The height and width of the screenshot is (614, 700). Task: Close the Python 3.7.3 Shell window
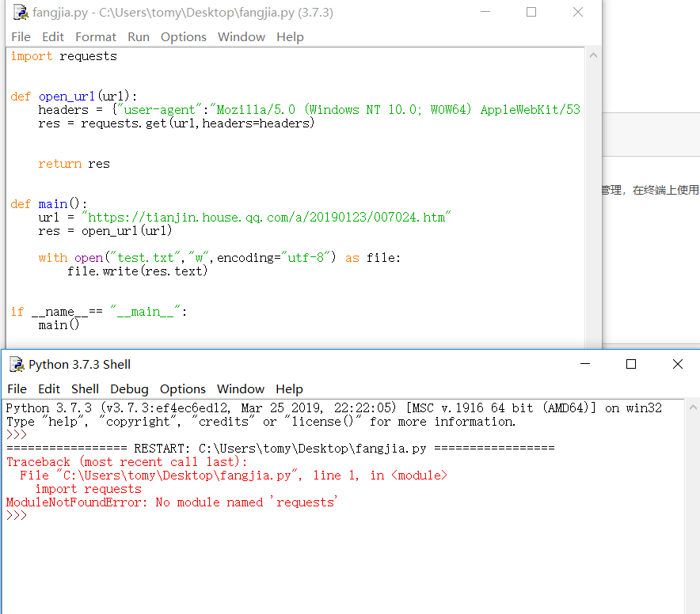coord(678,364)
